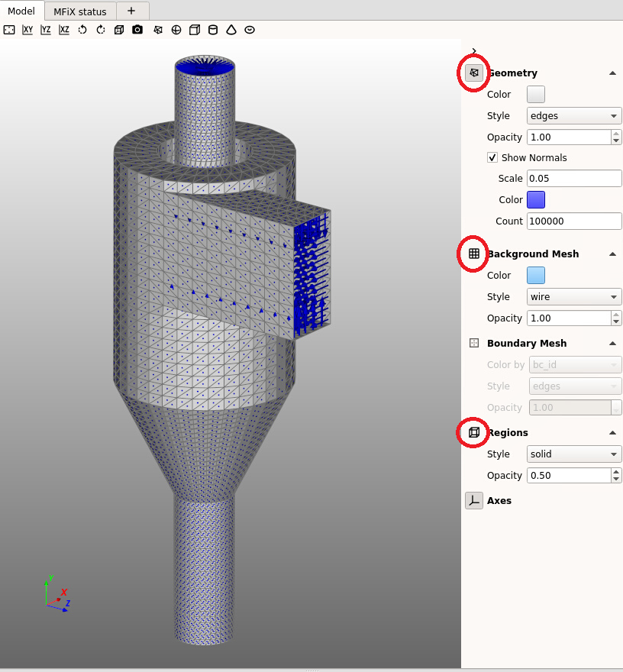
Task: Open the Geometry Style dropdown
Action: (x=574, y=116)
